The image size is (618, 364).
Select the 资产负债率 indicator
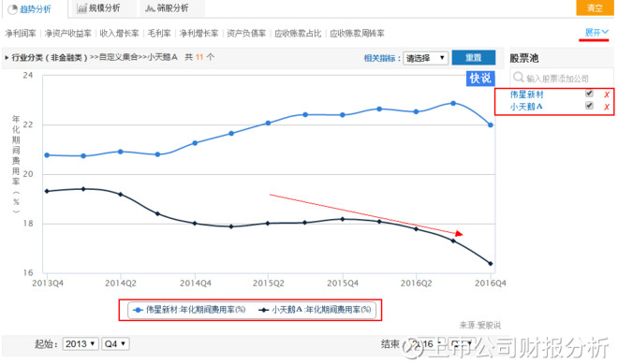point(246,34)
